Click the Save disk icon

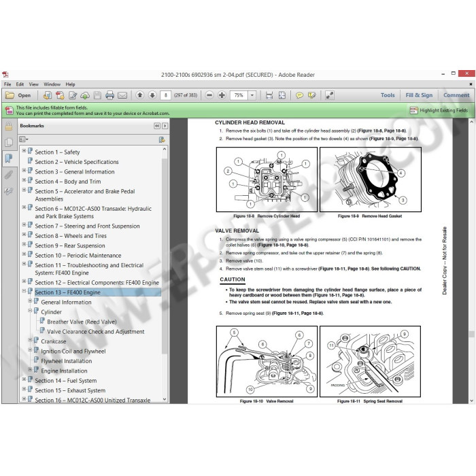(97, 95)
